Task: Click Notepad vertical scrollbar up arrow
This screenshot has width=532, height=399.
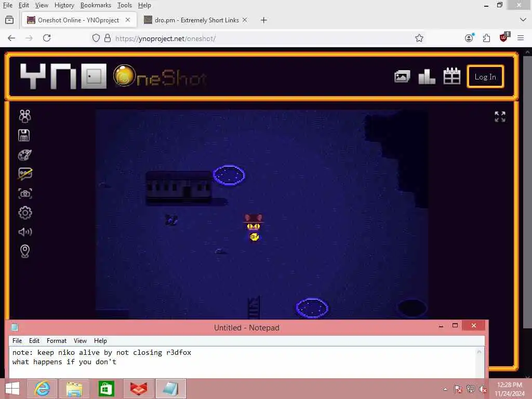Action: (479, 352)
